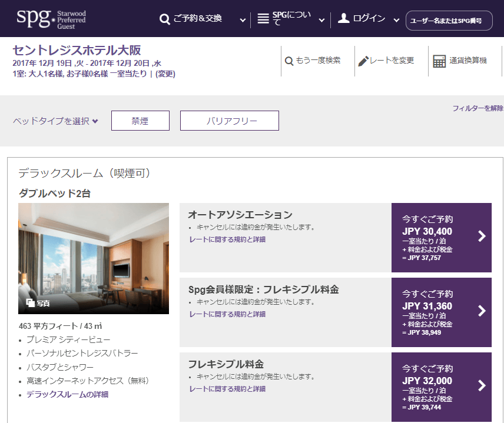504x423 pixels.
Task: Book the オートアソシエーション rate at JPY 30,400
Action: [441, 237]
